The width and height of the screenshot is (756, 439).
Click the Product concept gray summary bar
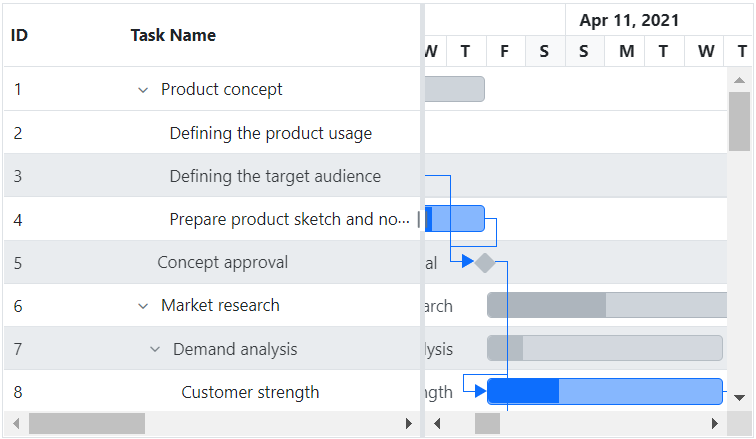coord(455,89)
